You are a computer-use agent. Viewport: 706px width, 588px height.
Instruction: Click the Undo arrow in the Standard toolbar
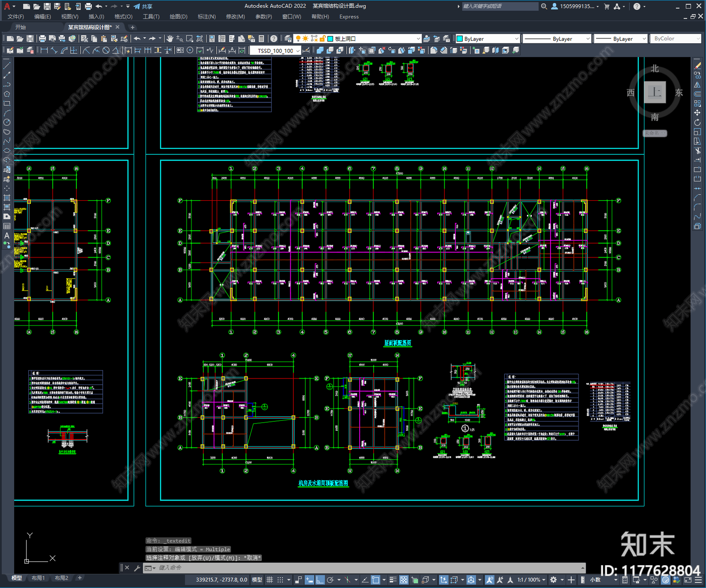(137, 39)
